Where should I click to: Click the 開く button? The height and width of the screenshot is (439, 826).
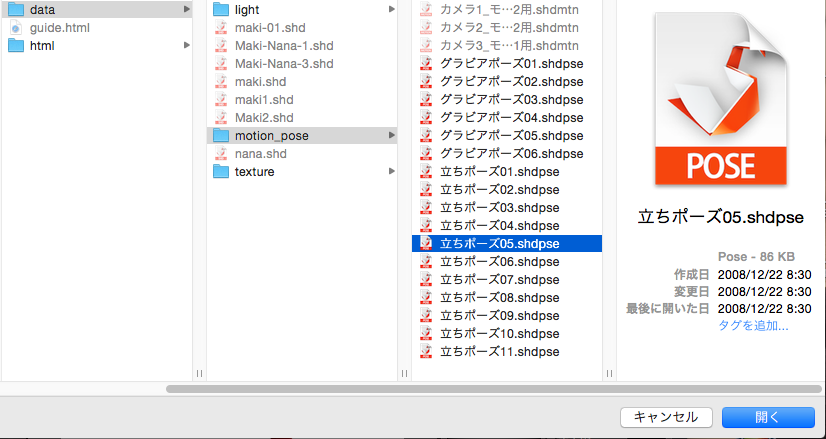click(x=768, y=417)
